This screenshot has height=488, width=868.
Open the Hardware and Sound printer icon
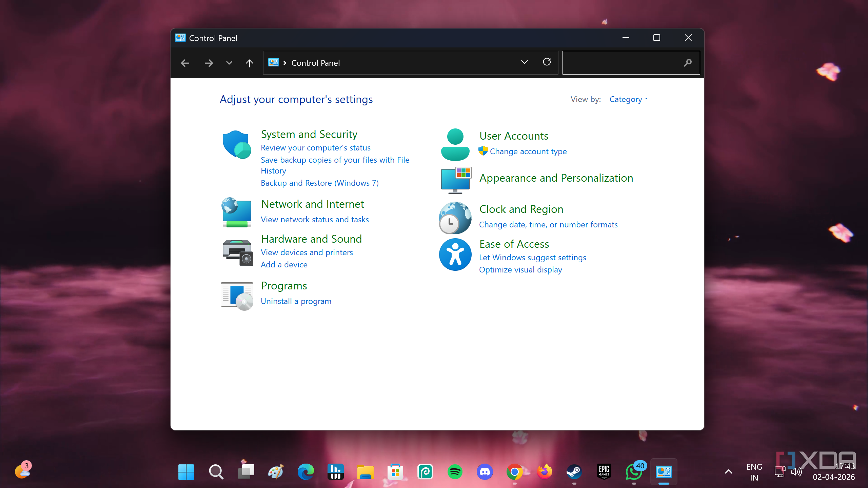pyautogui.click(x=237, y=252)
